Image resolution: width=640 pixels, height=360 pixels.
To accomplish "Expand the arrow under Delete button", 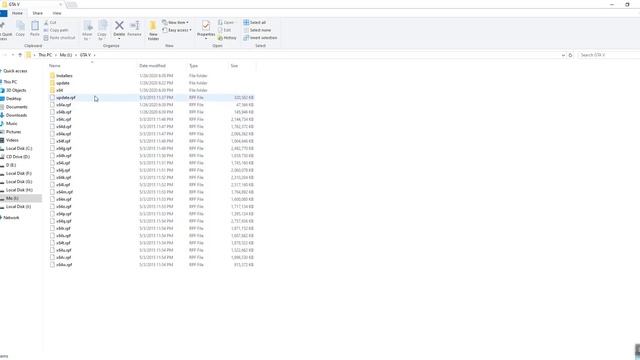I will pos(119,39).
